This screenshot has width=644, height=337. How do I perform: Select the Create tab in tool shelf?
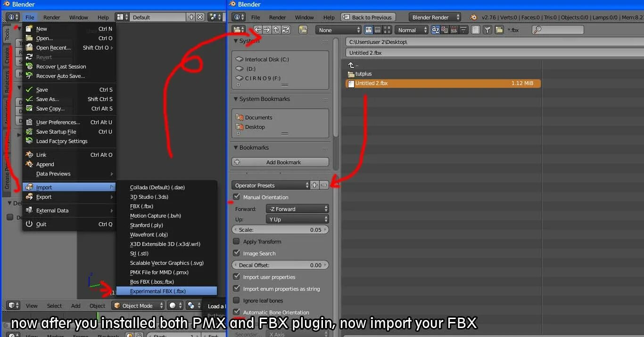pos(7,56)
